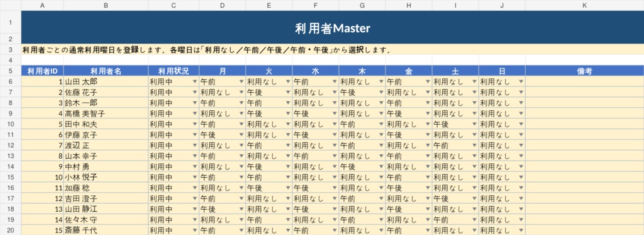Select the ID cell containing 15
Screen dimensions: 644x235
42,231
